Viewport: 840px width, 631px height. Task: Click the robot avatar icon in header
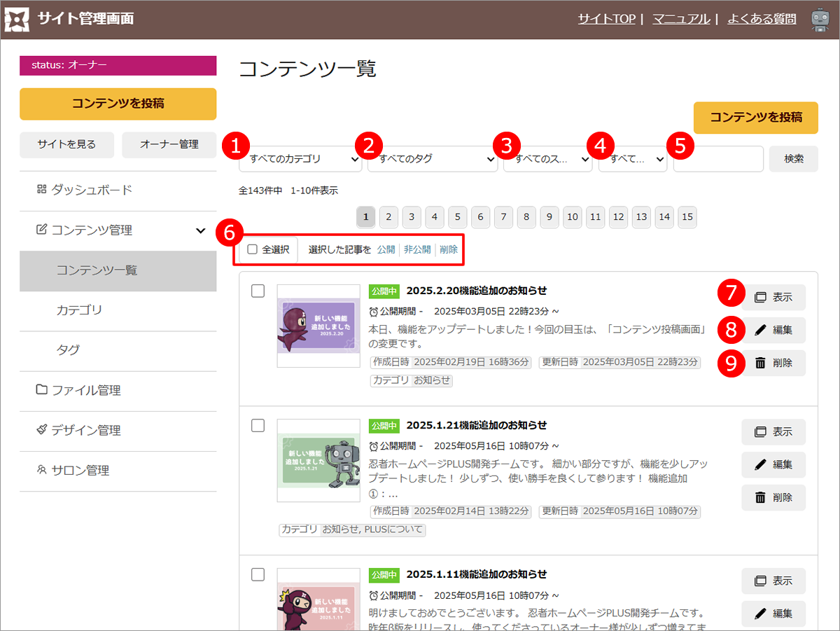pyautogui.click(x=820, y=20)
